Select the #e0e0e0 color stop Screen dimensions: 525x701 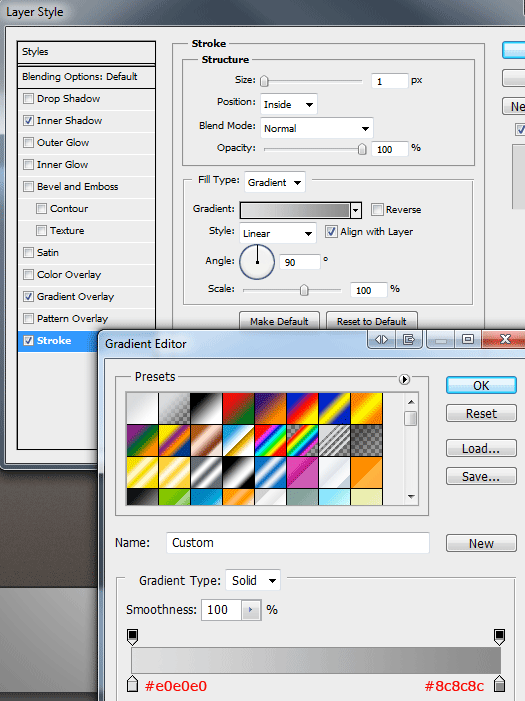point(132,684)
